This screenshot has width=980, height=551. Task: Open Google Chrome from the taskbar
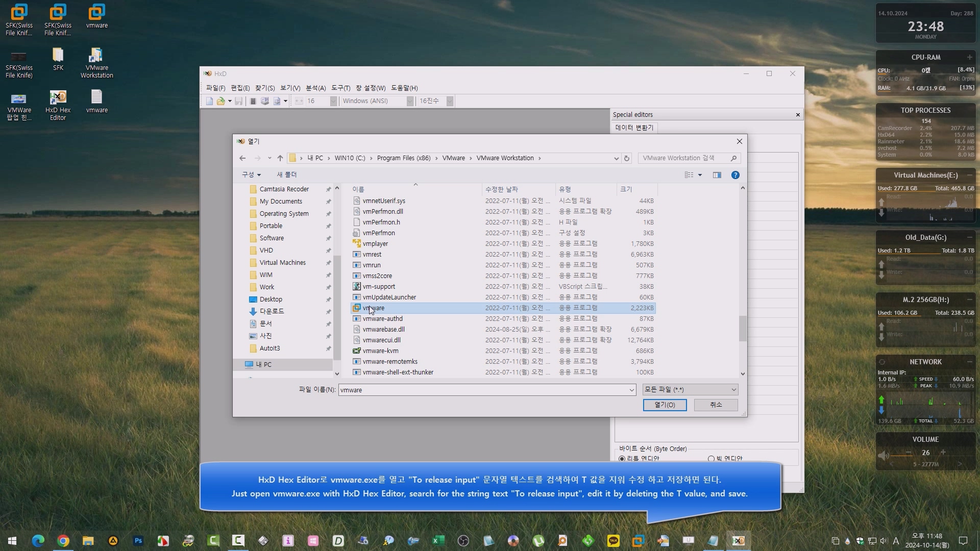coord(63,541)
